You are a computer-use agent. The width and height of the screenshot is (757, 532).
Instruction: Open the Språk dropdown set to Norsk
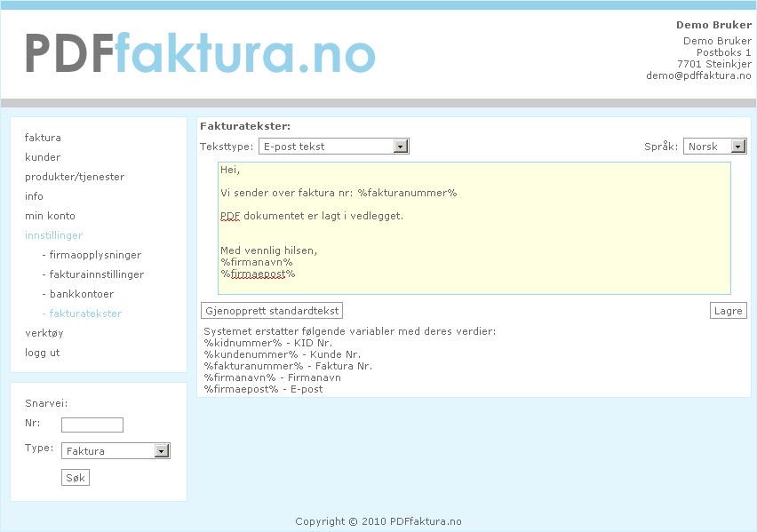tap(714, 147)
